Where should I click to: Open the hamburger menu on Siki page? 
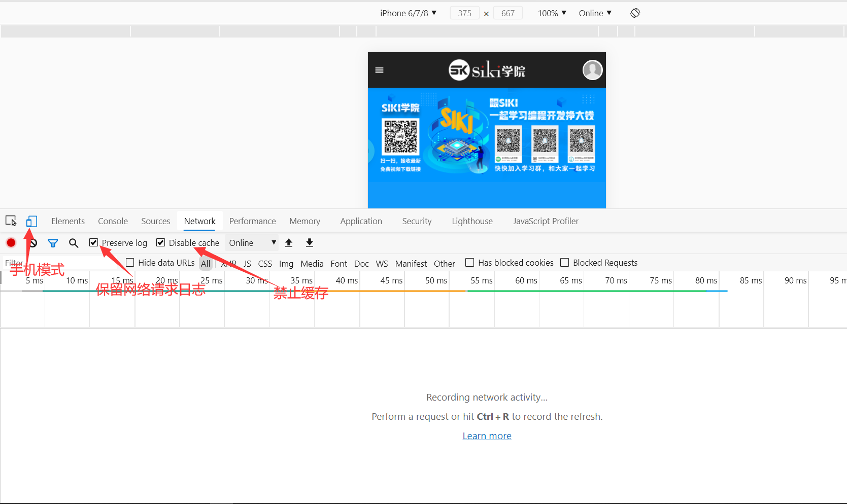(x=379, y=70)
